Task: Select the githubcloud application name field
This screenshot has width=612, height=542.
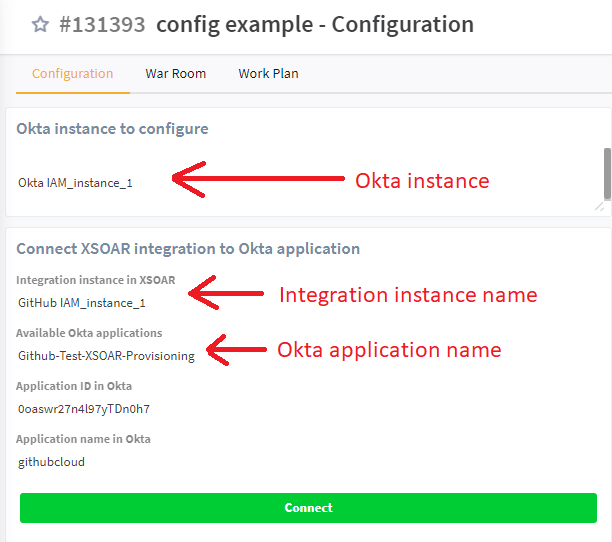Action: (x=51, y=462)
